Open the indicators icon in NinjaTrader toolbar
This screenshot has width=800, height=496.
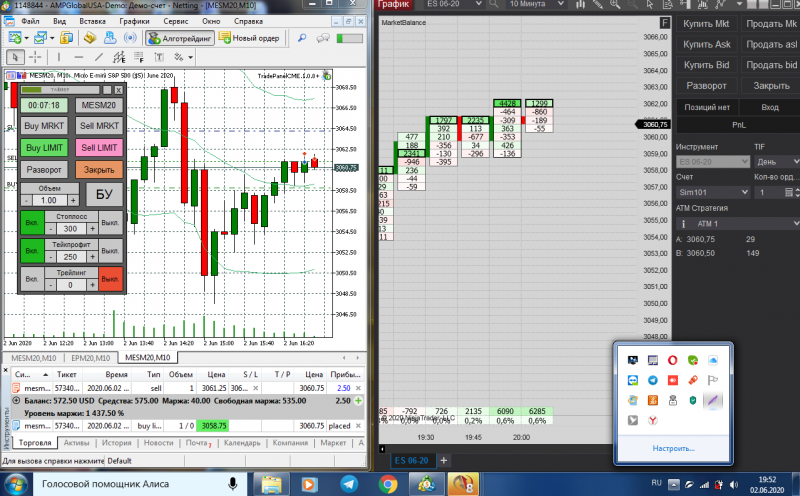[702, 4]
